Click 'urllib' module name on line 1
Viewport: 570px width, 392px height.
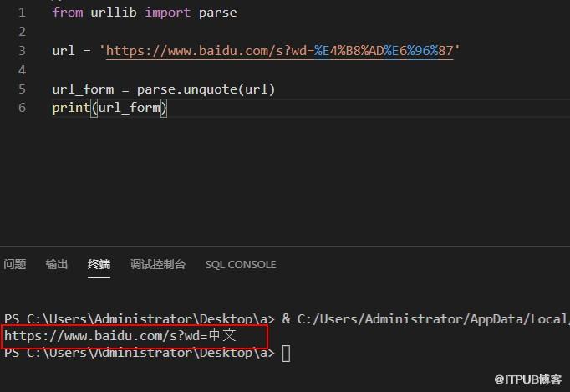coord(114,13)
